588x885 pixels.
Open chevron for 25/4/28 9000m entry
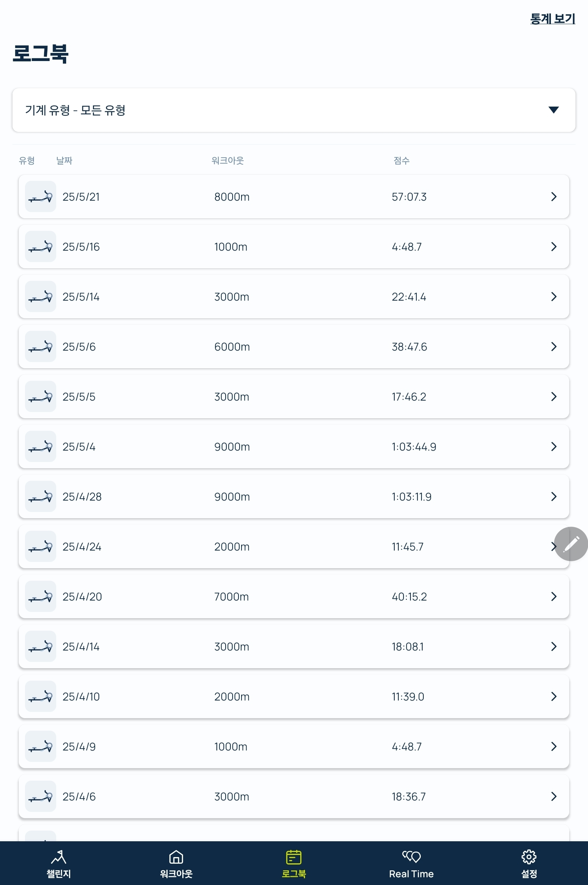coord(553,497)
